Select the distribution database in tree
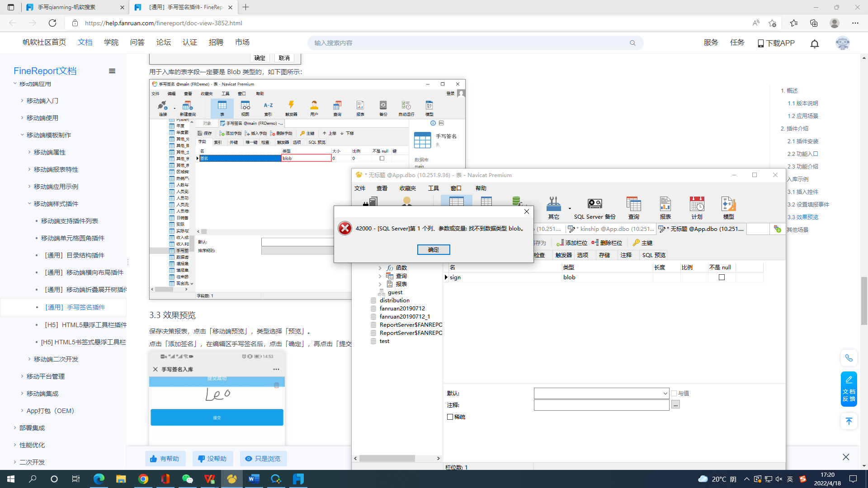The image size is (868, 488). [394, 300]
